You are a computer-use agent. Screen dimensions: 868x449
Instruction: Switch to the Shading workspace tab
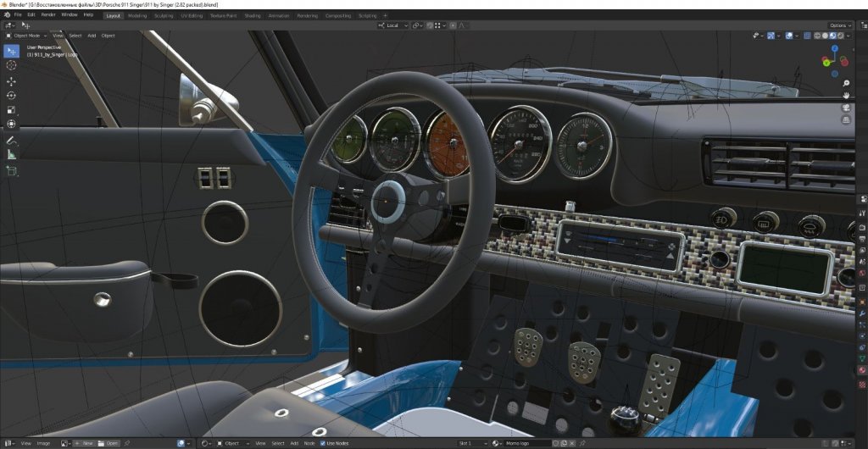pyautogui.click(x=253, y=15)
